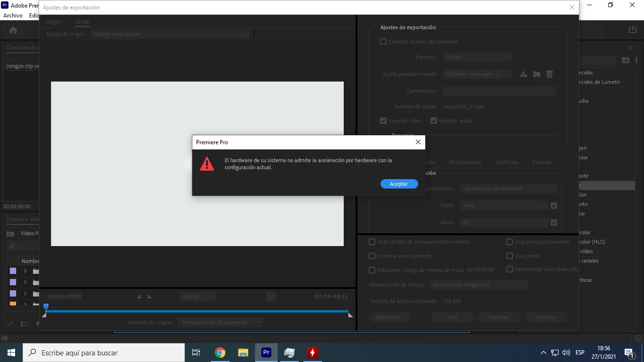Viewport: 644px width, 362px height.
Task: Open the notification center icon
Action: [x=629, y=353]
